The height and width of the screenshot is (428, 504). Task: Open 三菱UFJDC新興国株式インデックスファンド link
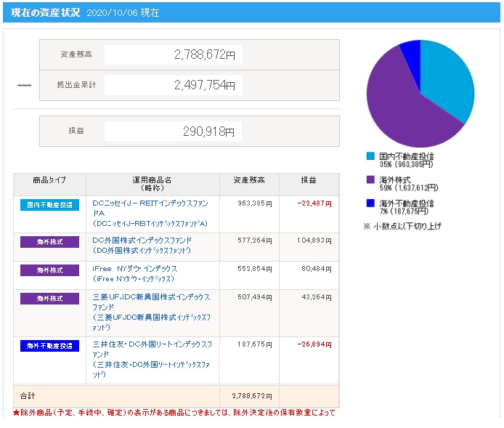click(151, 297)
